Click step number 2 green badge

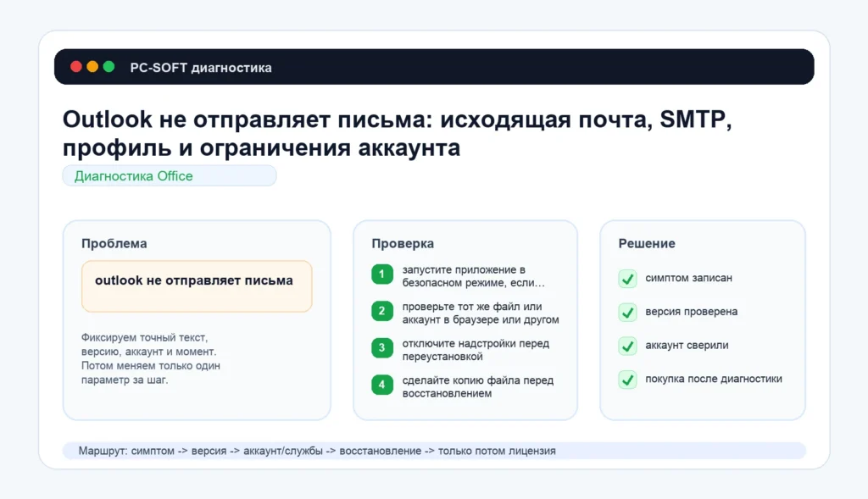[382, 312]
